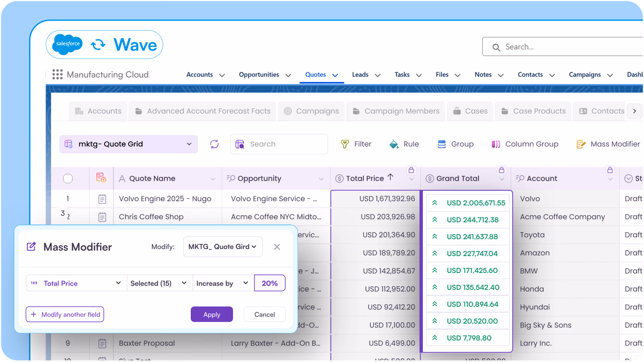Click the sort ascending arrow on Total Price
644x362 pixels.
coord(390,177)
